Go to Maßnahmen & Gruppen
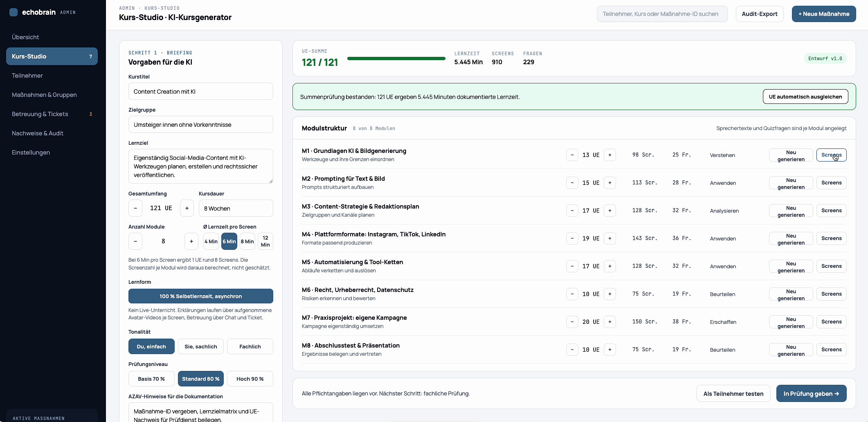Viewport: 868px width, 422px height. [x=52, y=95]
